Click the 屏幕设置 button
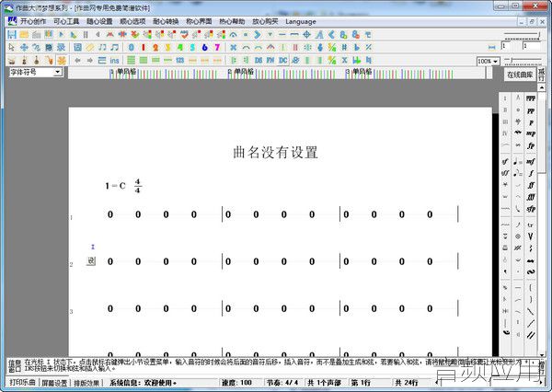The image size is (552, 392). pyautogui.click(x=54, y=383)
